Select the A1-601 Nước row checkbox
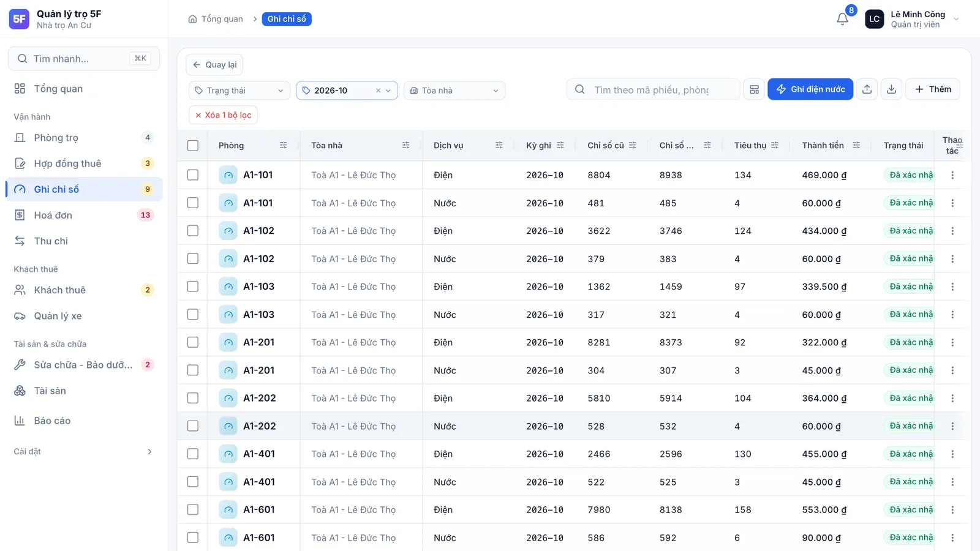Screen dimensions: 980x551 click(193, 538)
